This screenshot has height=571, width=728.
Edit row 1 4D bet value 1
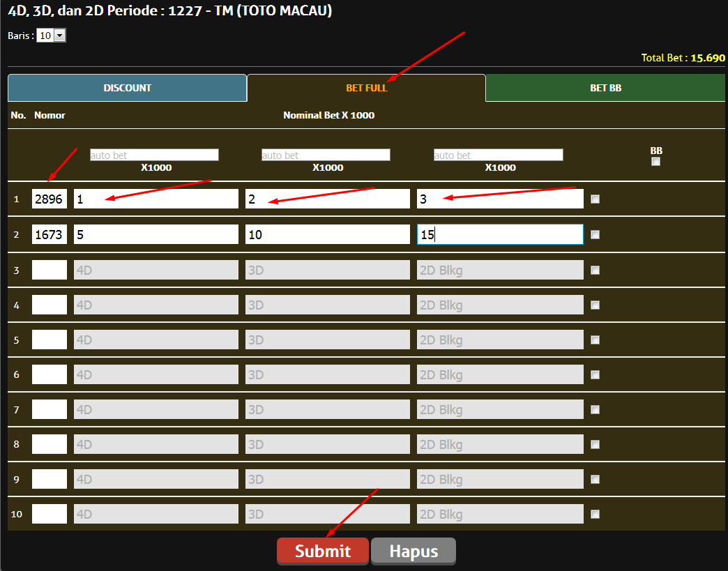[x=156, y=199]
